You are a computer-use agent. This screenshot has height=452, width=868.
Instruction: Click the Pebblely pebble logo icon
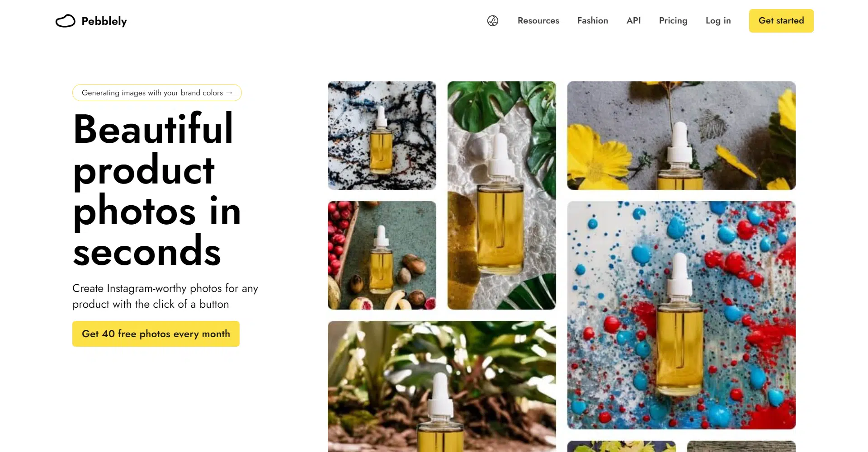click(65, 21)
